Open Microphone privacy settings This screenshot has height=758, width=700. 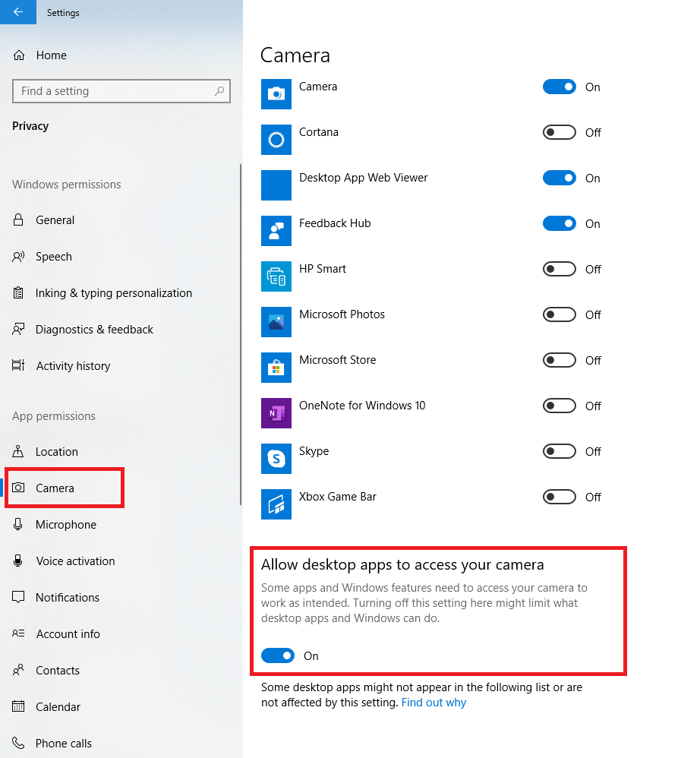[65, 525]
